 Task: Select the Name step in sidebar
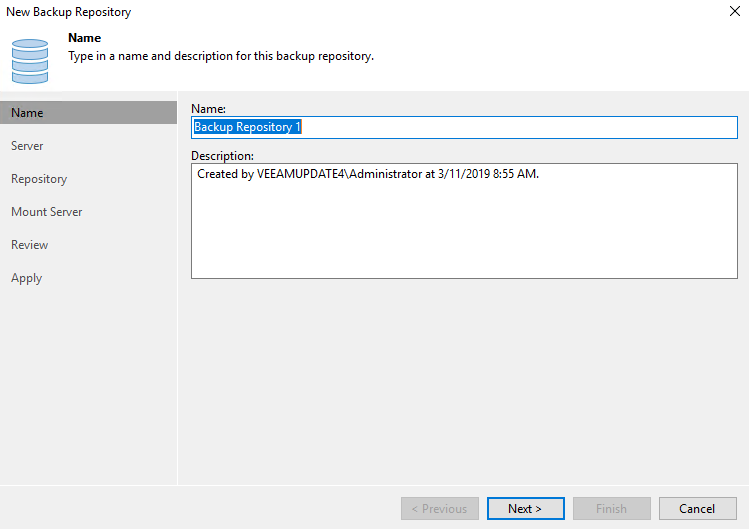tap(27, 113)
